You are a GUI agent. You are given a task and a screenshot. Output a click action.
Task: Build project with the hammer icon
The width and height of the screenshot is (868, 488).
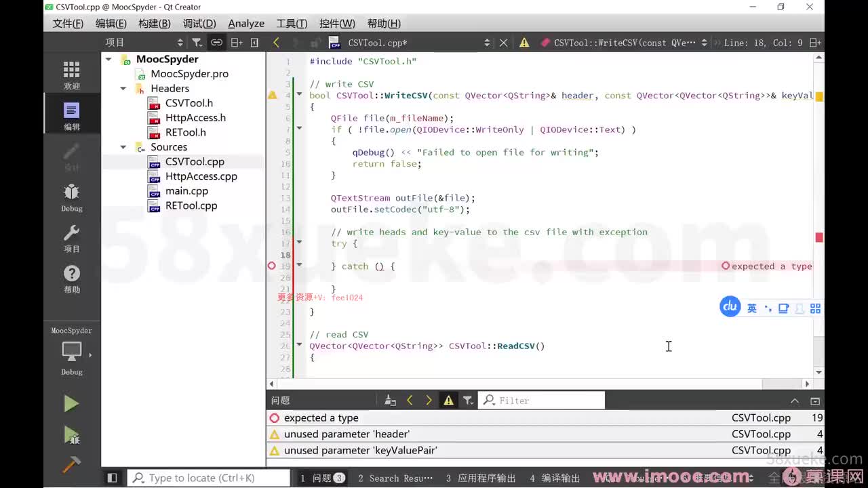71,465
